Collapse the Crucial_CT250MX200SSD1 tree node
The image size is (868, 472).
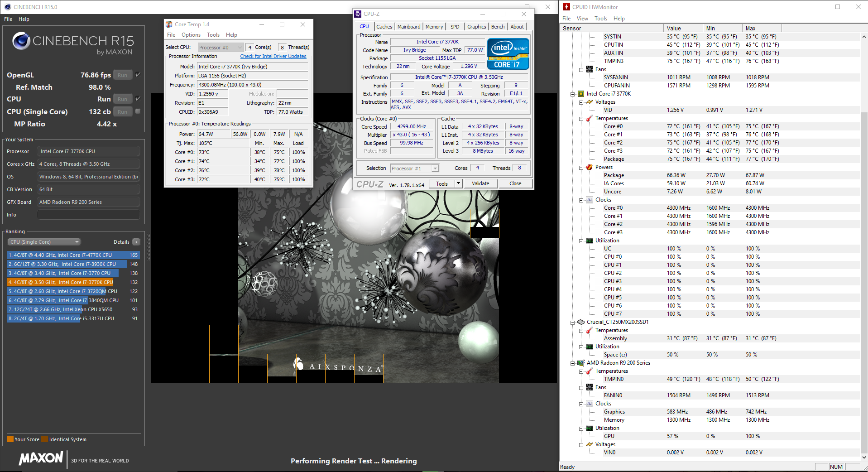click(x=572, y=323)
